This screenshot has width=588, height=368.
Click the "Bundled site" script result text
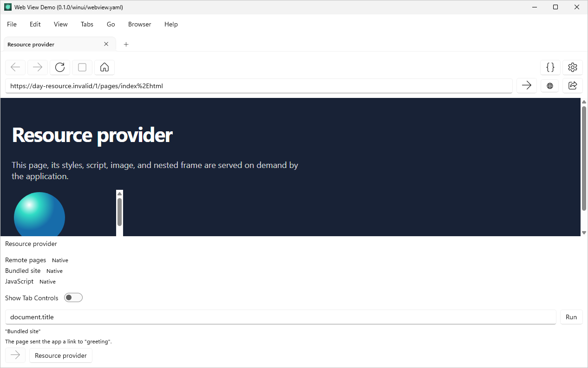[x=23, y=331]
